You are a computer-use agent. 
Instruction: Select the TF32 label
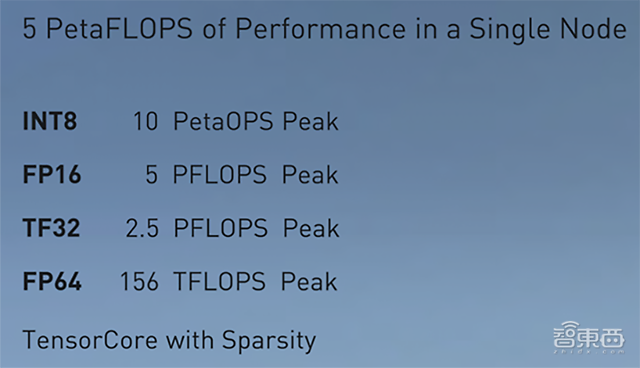51,228
